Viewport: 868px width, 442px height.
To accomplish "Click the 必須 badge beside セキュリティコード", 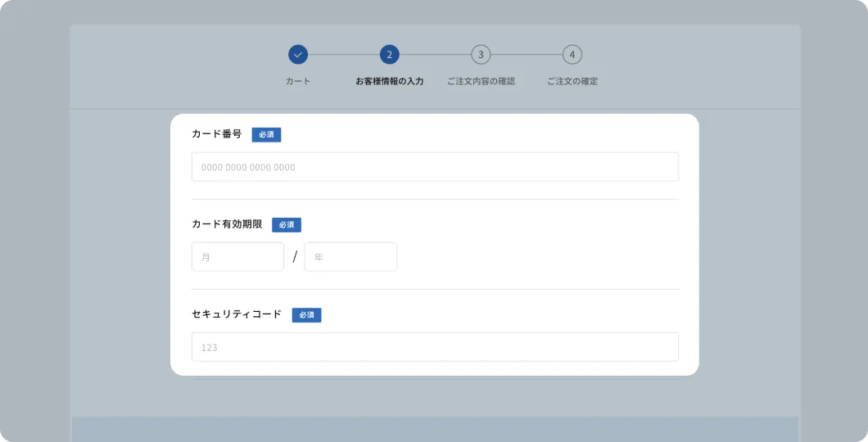I will [307, 315].
